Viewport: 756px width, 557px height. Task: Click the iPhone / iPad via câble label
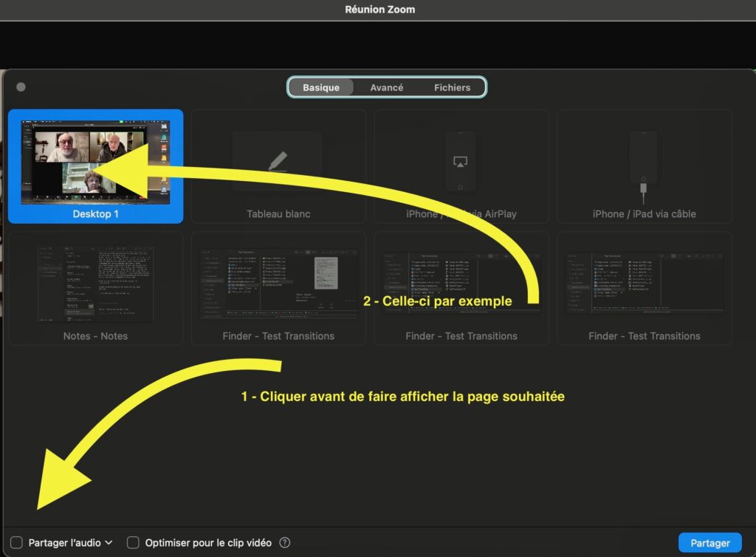pyautogui.click(x=644, y=214)
